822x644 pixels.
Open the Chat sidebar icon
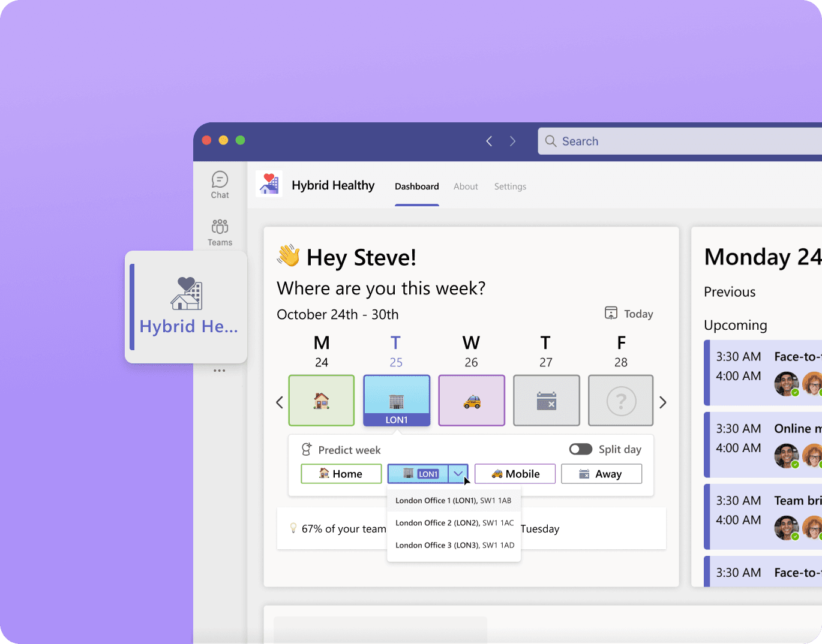220,185
